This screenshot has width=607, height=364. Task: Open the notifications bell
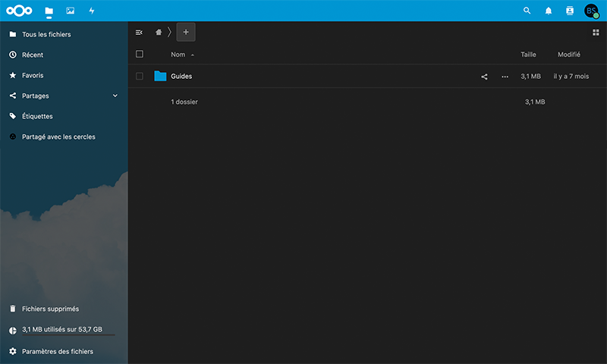549,11
